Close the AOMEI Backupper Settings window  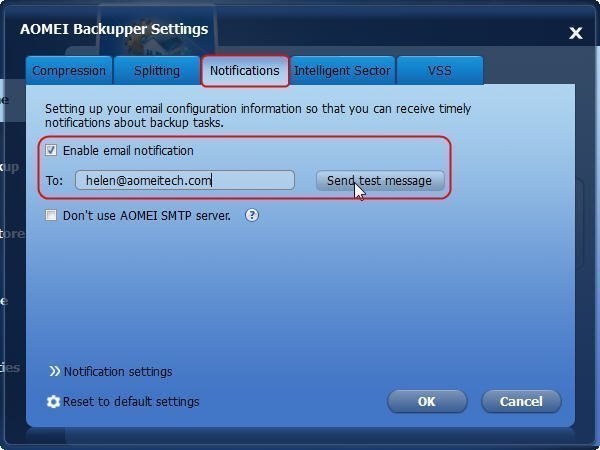coord(576,33)
